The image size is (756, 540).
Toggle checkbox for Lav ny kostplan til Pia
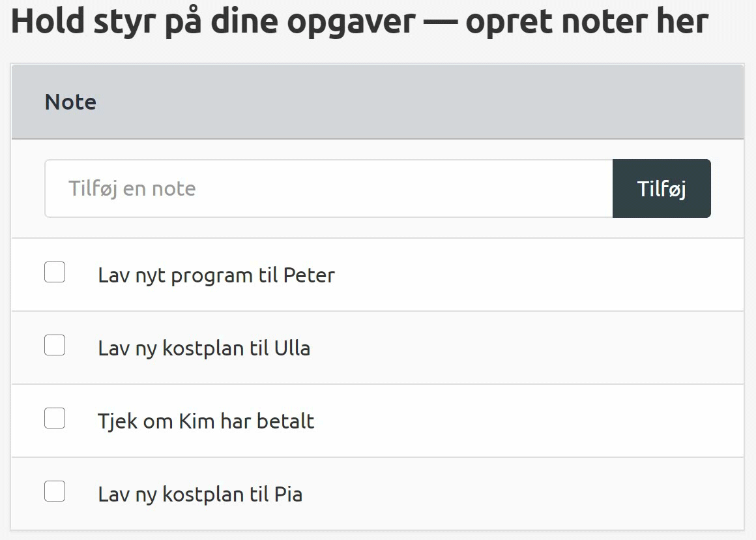[x=55, y=491]
